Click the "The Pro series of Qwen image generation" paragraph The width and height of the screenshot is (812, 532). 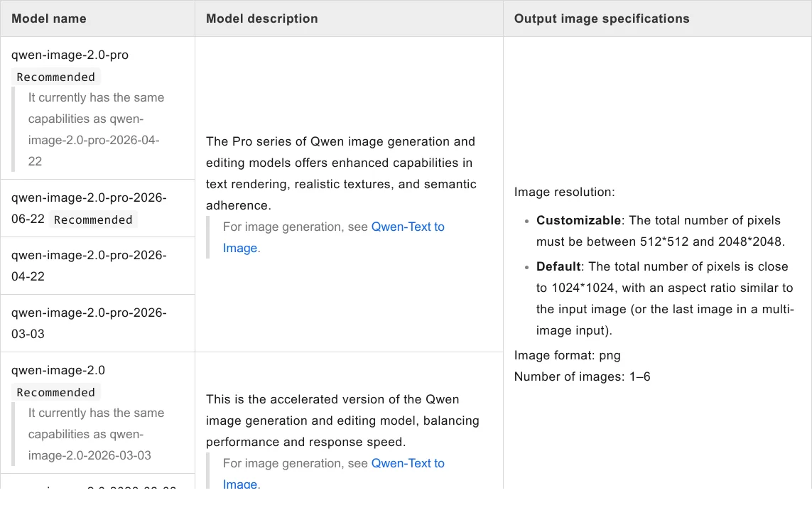341,173
